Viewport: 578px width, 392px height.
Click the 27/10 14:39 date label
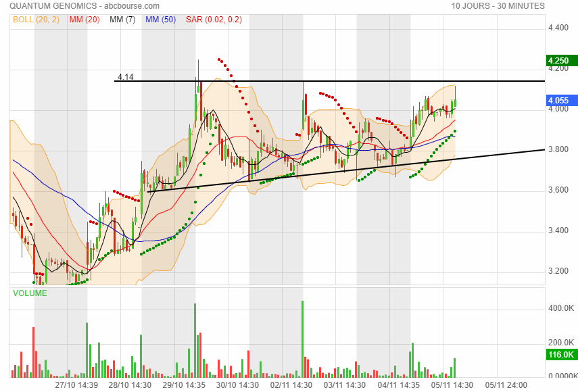[x=76, y=385]
